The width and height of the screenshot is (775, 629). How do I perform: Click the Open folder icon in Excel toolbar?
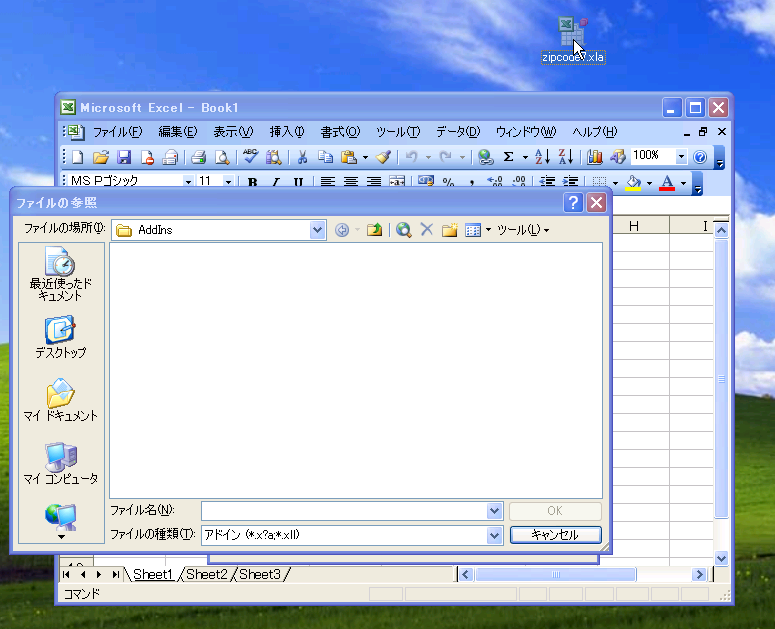click(x=101, y=158)
